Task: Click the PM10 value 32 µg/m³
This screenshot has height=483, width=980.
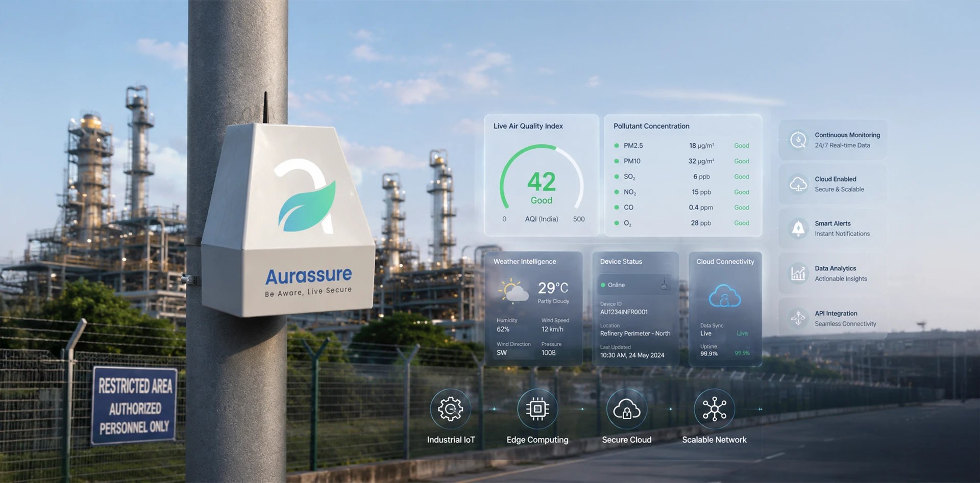Action: 701,161
